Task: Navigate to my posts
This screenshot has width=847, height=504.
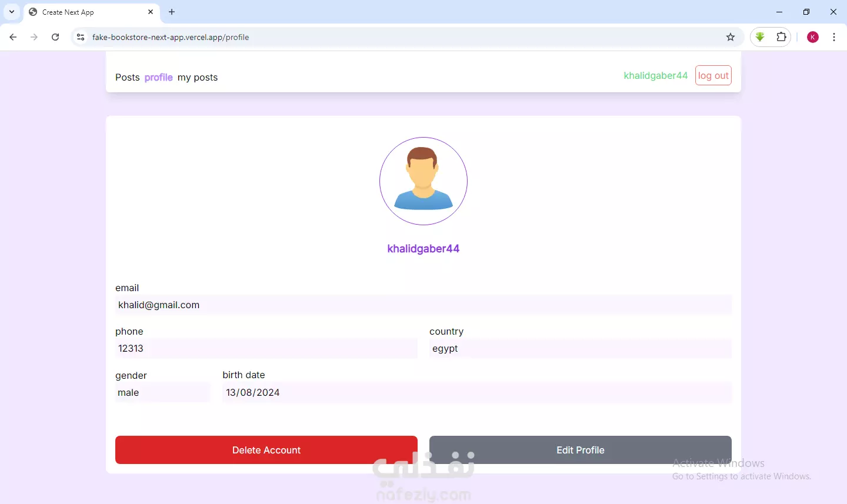Action: (x=198, y=77)
